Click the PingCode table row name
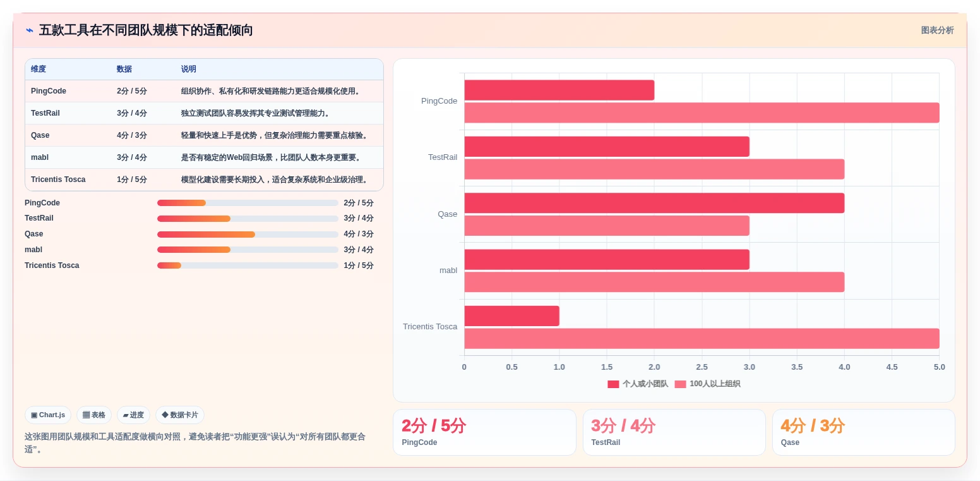 coord(49,91)
